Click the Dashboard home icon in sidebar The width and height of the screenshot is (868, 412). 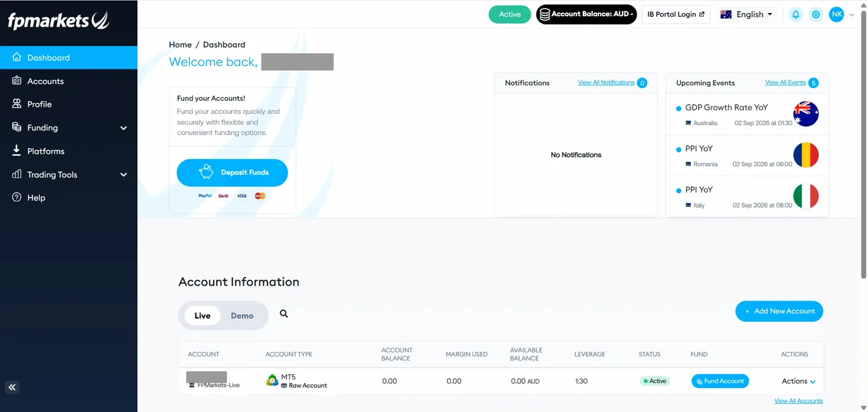pos(17,57)
